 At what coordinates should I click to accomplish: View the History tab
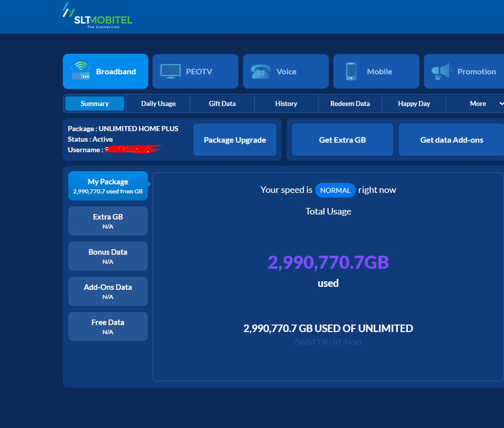286,103
